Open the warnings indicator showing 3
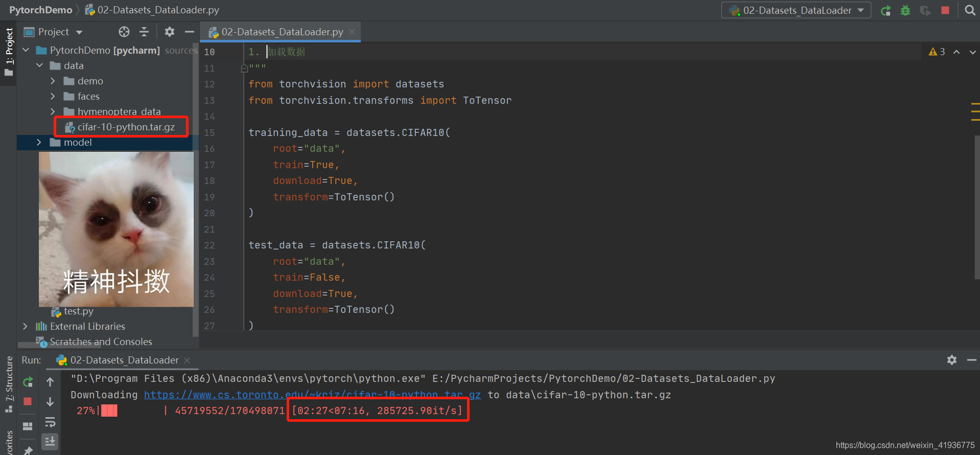The height and width of the screenshot is (455, 980). point(937,52)
